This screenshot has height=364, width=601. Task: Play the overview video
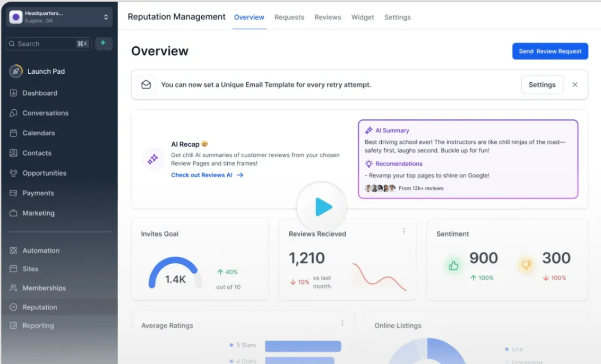pos(322,207)
